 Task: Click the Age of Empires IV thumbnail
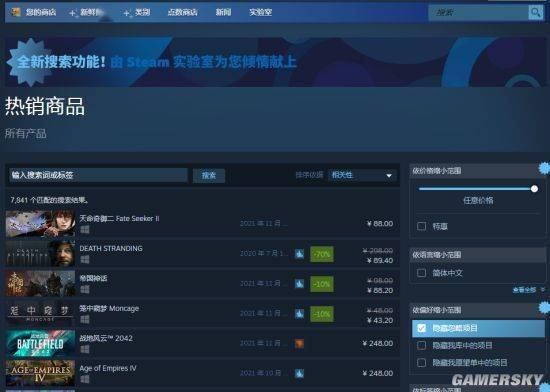pyautogui.click(x=40, y=373)
